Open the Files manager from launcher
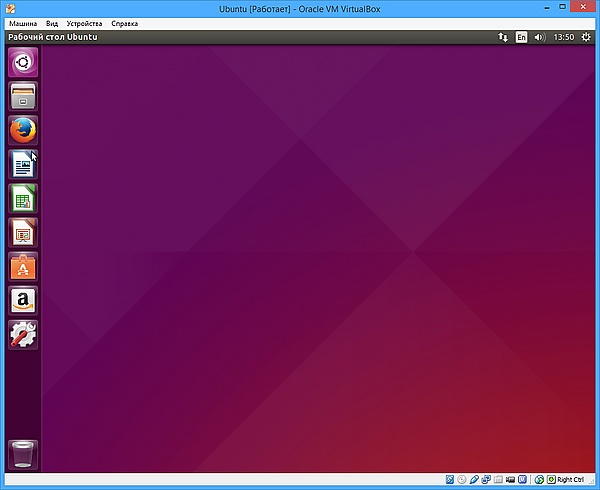Screen dimensions: 600x490 [x=22, y=97]
